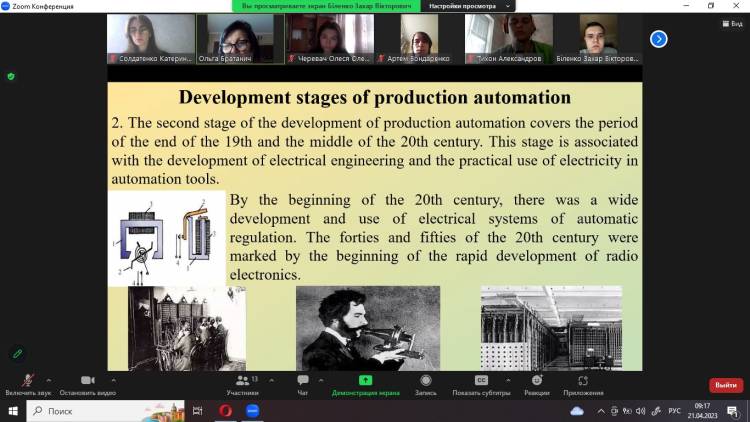Click green annotation pencil icon
Image resolution: width=750 pixels, height=422 pixels.
click(x=17, y=353)
